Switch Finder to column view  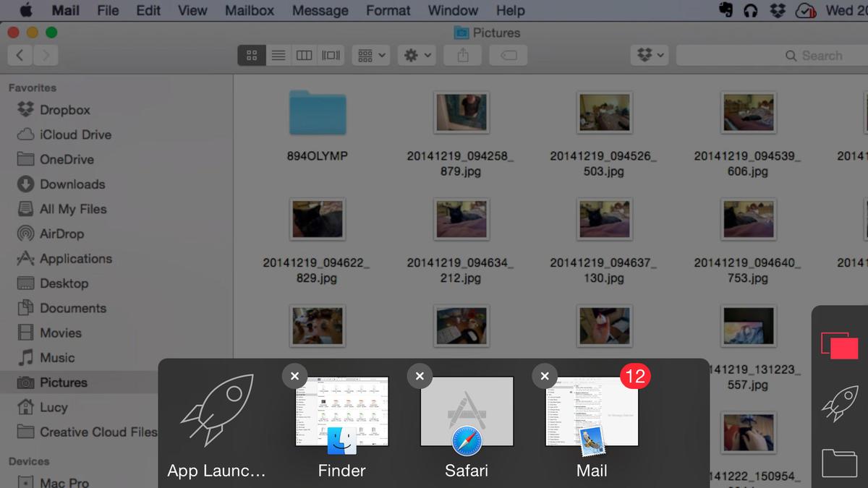pyautogui.click(x=305, y=55)
